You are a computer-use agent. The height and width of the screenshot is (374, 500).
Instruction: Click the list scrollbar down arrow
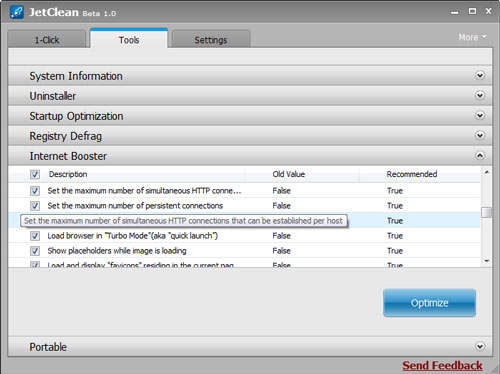pos(487,261)
